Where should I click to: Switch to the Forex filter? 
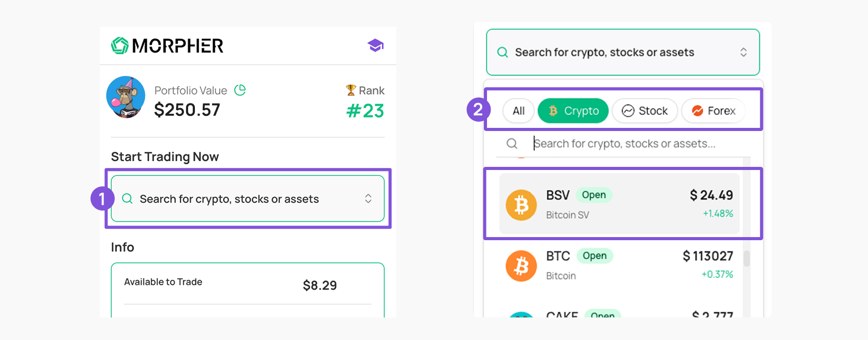coord(713,111)
